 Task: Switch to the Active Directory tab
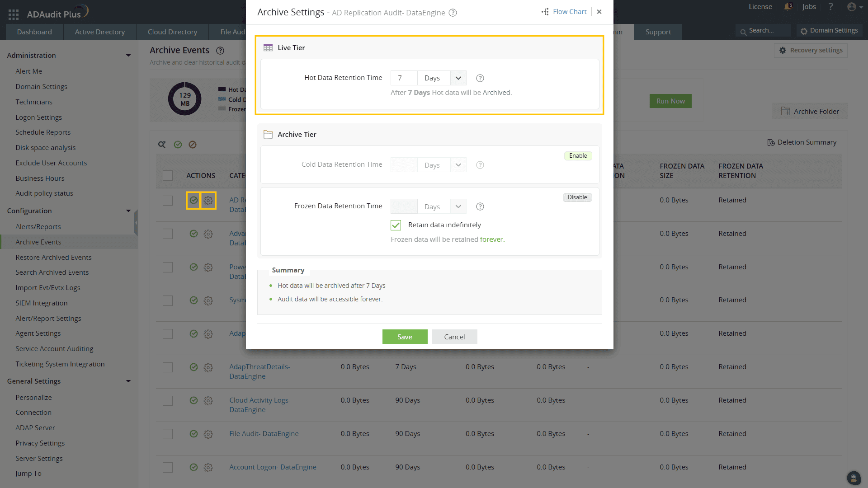pyautogui.click(x=99, y=32)
